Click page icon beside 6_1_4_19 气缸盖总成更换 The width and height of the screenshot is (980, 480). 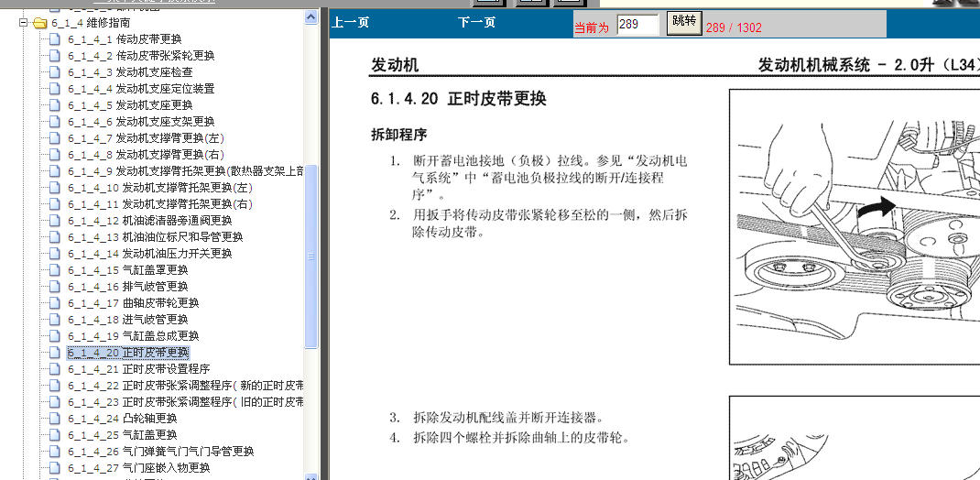[x=55, y=335]
